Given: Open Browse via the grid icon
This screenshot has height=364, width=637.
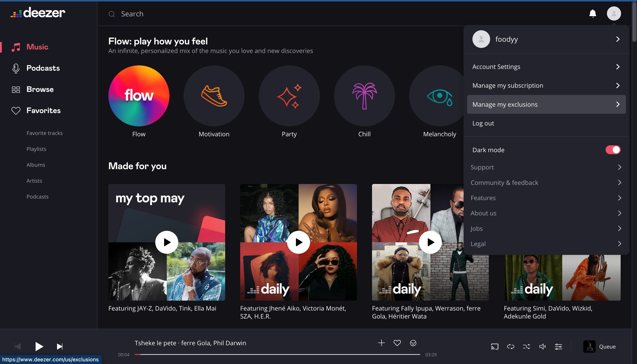Looking at the screenshot, I should (15, 89).
